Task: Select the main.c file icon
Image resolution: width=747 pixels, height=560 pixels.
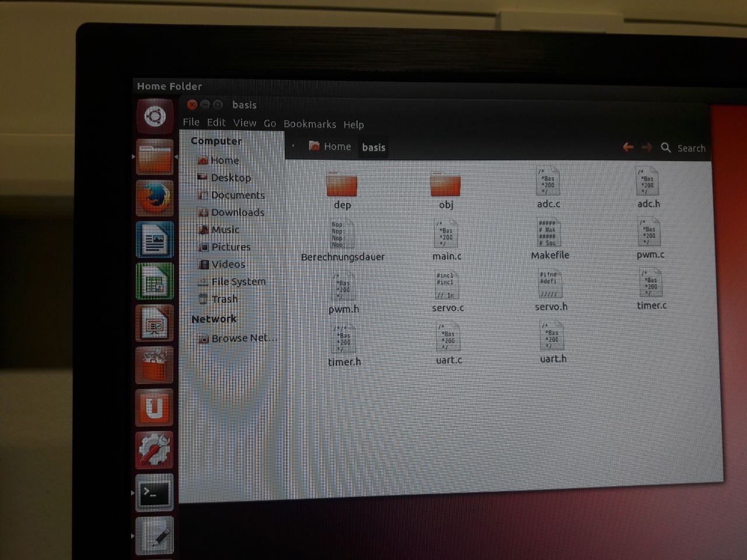Action: [446, 234]
